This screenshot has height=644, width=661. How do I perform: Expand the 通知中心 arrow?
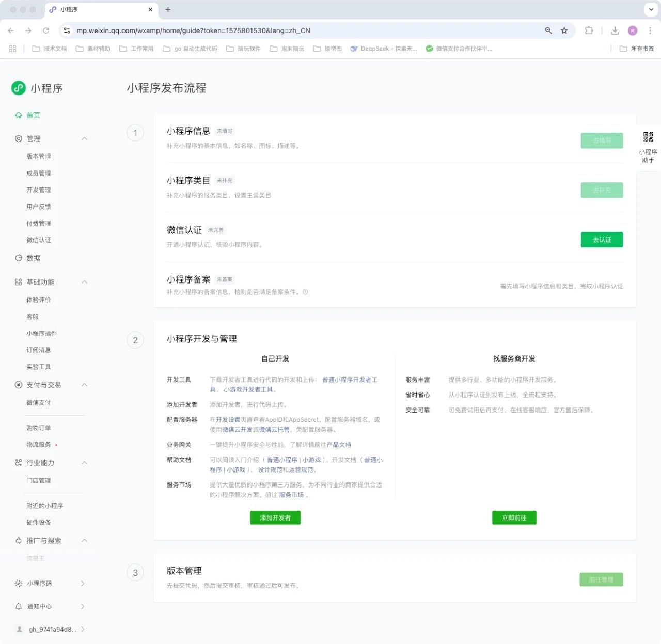(83, 606)
